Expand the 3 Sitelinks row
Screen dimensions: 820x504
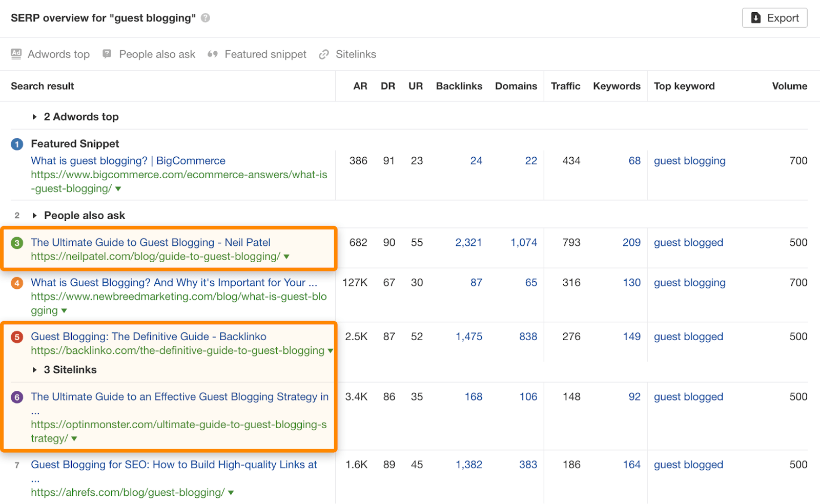[x=34, y=370]
